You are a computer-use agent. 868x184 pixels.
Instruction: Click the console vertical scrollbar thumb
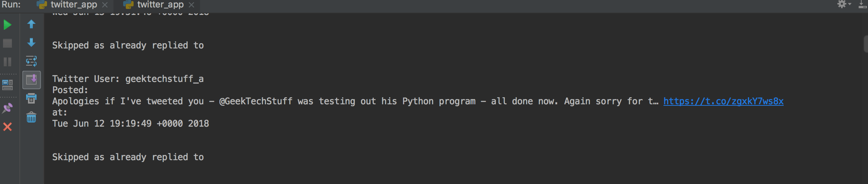pyautogui.click(x=865, y=44)
